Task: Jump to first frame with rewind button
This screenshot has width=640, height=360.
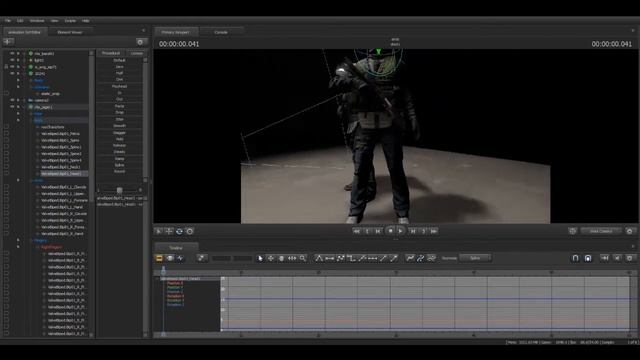Action: [x=356, y=231]
